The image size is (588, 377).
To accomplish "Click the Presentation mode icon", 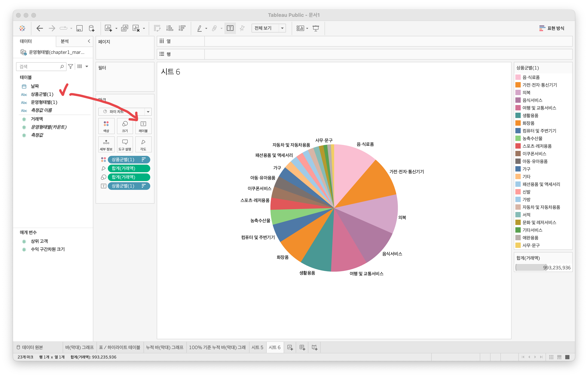I will [x=316, y=28].
